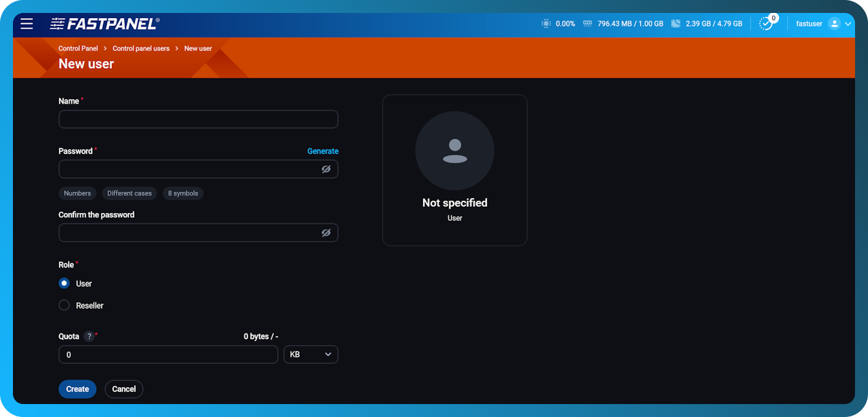Click the disk usage icon
Viewport: 868px width, 417px height.
coord(676,23)
